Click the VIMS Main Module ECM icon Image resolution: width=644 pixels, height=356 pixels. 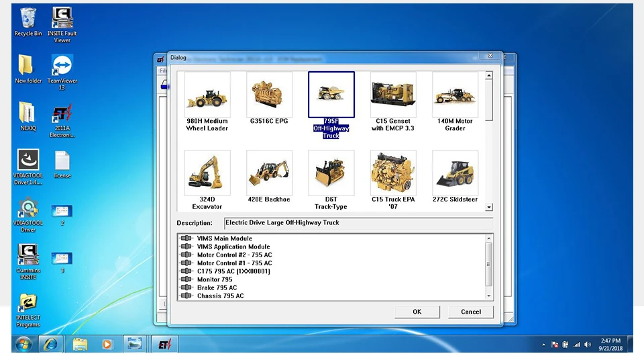click(x=186, y=238)
